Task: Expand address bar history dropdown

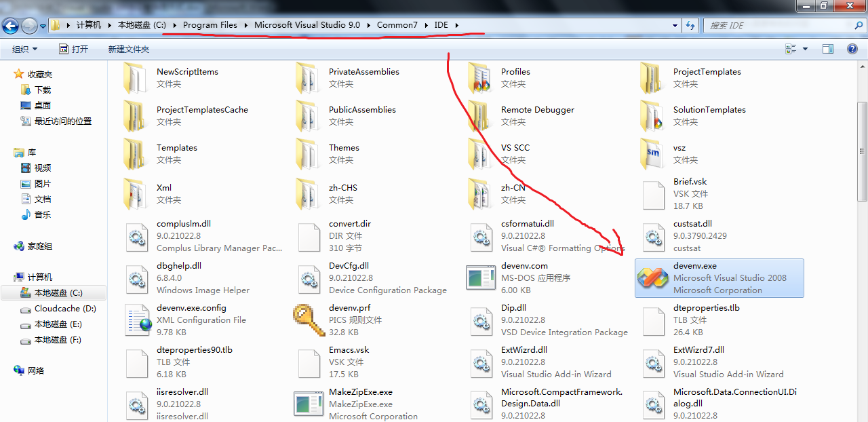Action: click(675, 25)
